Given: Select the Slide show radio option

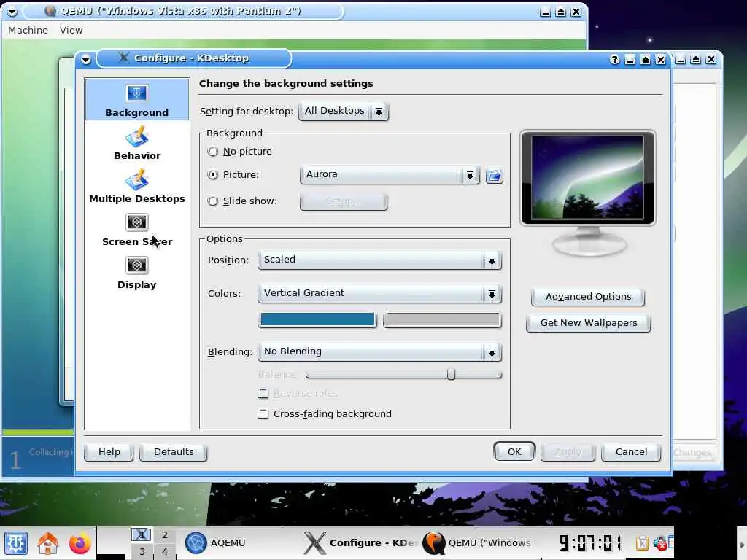Looking at the screenshot, I should point(213,201).
